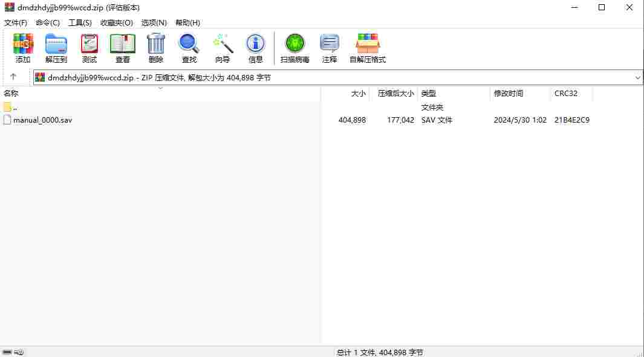Run the 测试 (Test) archive tool
644x357 pixels.
pos(89,44)
